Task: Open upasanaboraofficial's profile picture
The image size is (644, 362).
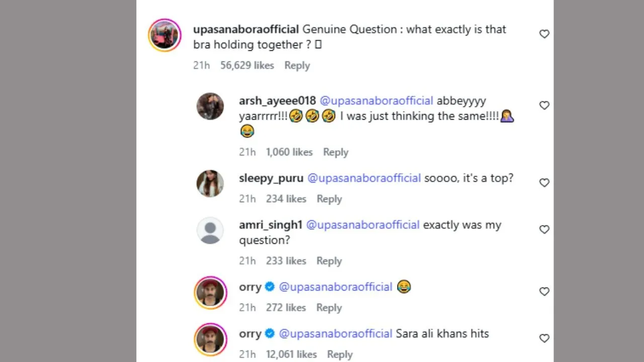Action: [165, 35]
